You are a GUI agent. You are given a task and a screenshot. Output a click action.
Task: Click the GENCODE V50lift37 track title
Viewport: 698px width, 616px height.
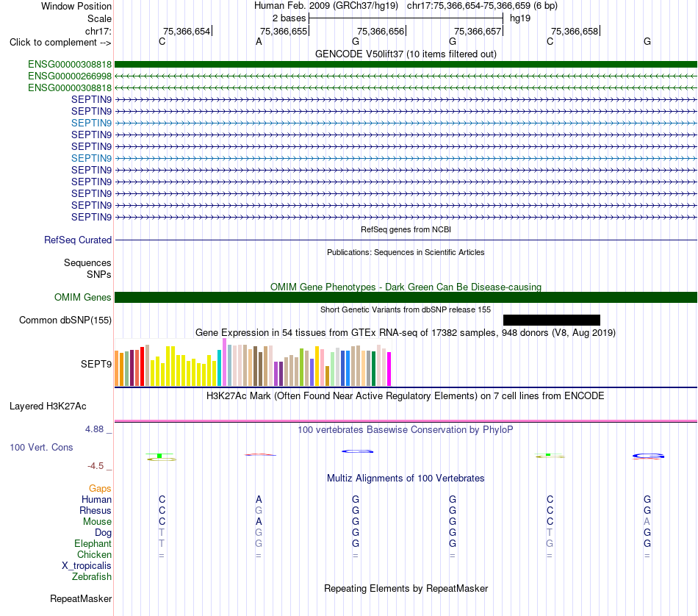406,54
